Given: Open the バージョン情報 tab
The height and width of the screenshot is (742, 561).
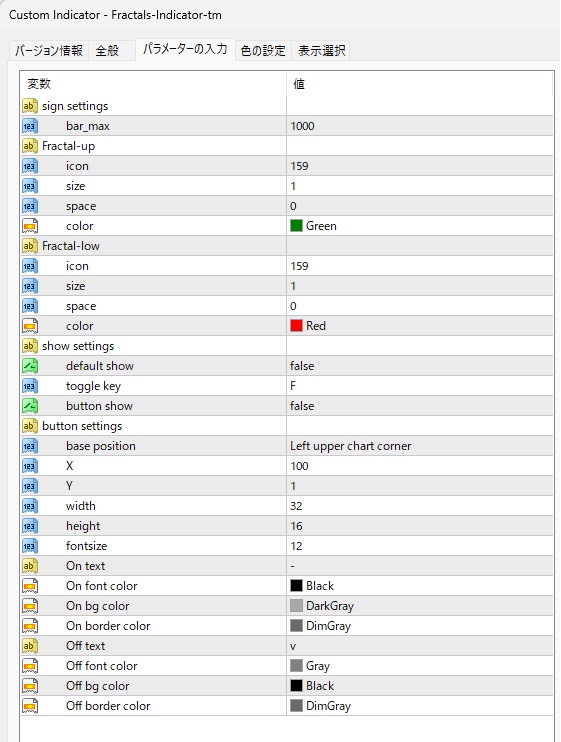Looking at the screenshot, I should coord(49,50).
